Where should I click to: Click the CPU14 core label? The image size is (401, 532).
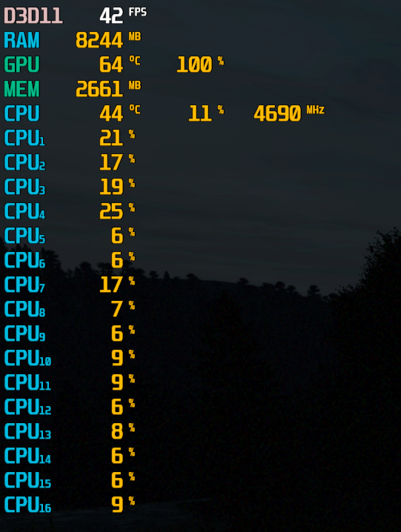coord(27,456)
